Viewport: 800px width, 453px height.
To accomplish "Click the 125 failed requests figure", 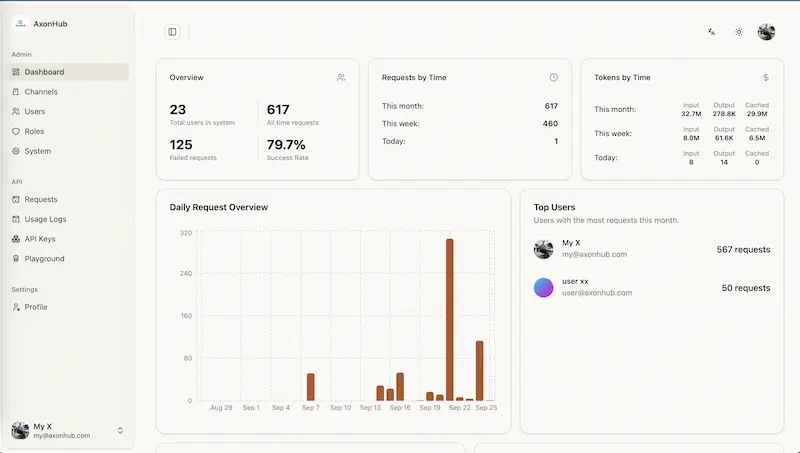I will (x=181, y=145).
